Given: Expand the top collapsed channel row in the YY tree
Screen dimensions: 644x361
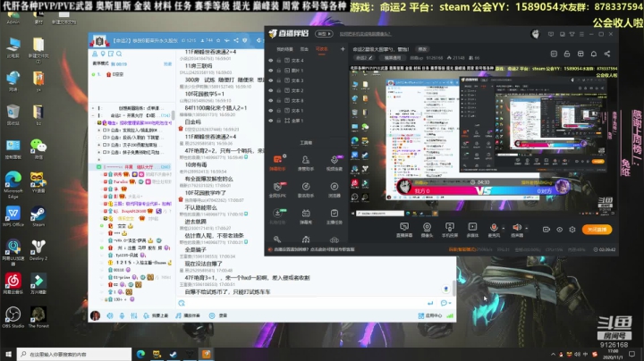Looking at the screenshot, I should pyautogui.click(x=93, y=108).
